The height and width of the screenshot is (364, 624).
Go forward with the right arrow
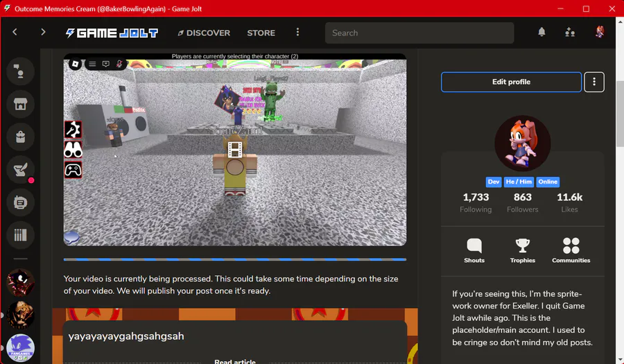[43, 32]
